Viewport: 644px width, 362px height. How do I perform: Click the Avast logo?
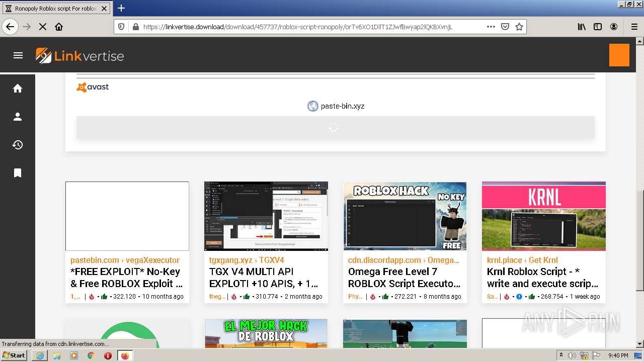[93, 87]
